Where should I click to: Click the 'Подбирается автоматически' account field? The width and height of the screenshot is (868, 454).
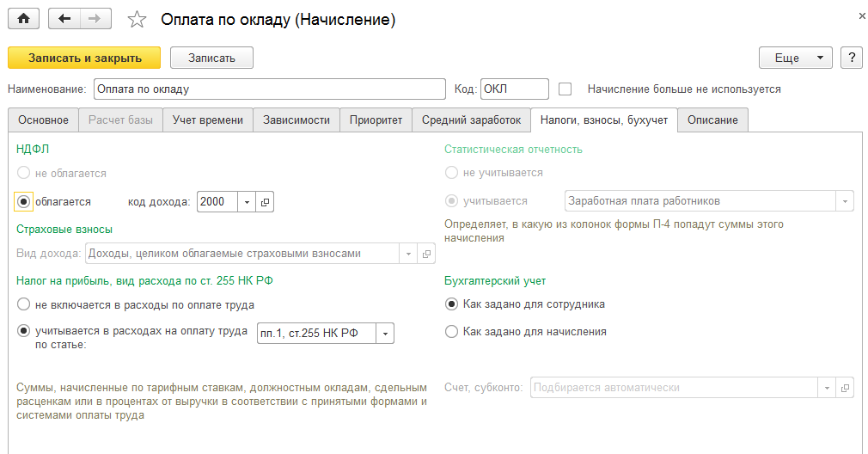(x=674, y=388)
